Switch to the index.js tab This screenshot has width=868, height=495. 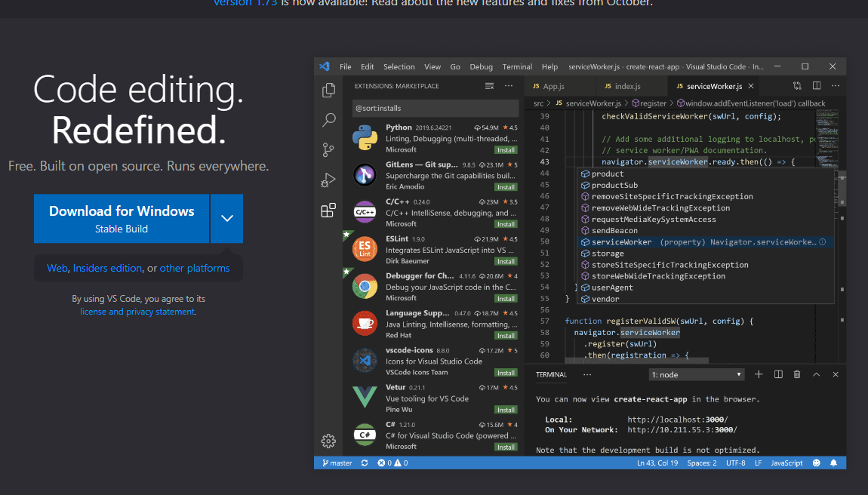[633, 86]
